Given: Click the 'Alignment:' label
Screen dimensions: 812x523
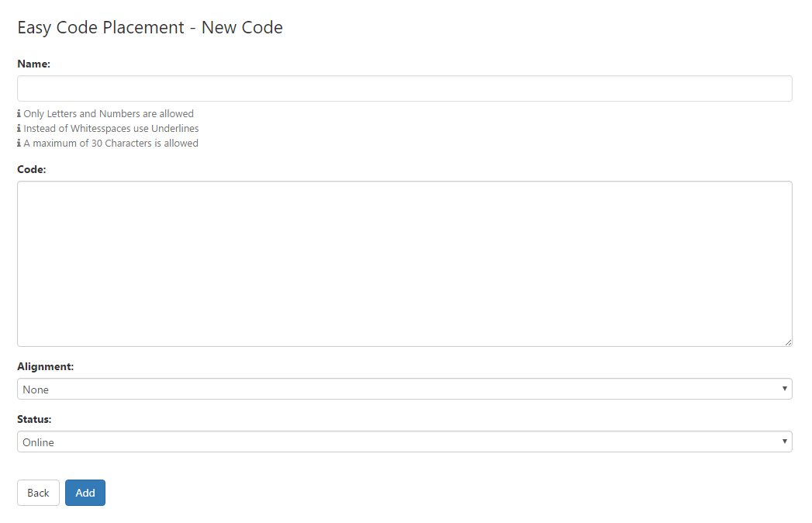Looking at the screenshot, I should [46, 366].
